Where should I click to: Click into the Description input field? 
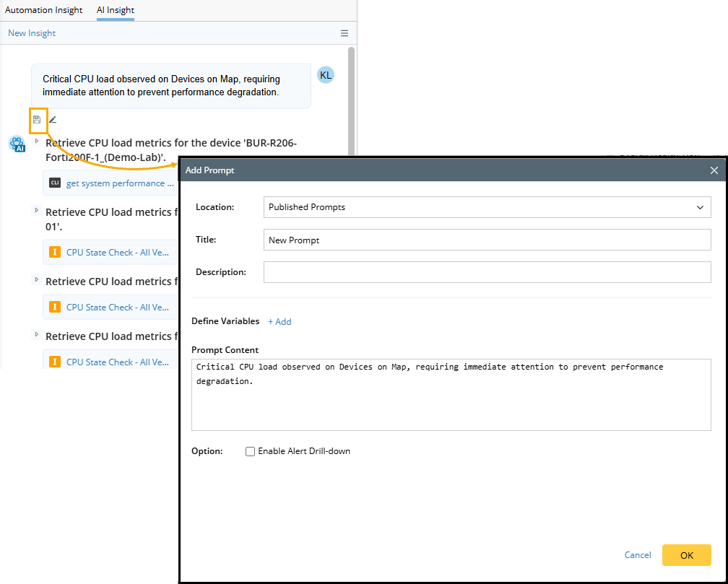[487, 272]
